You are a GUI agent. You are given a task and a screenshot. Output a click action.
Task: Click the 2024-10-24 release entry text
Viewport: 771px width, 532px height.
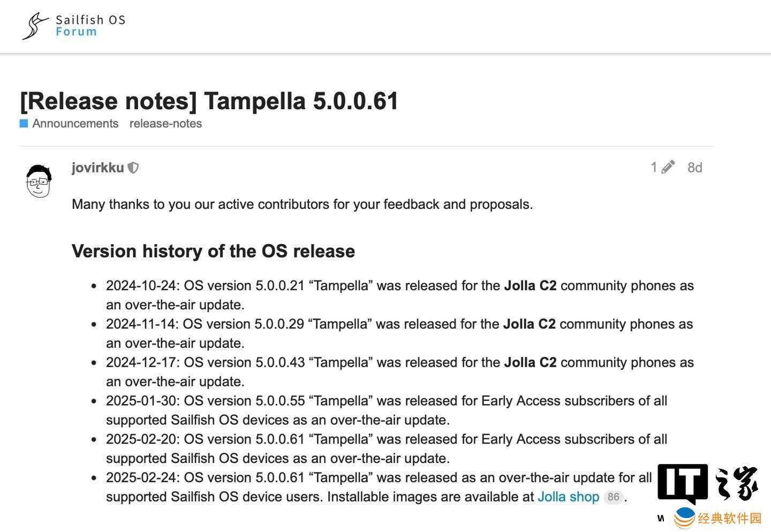(400, 295)
